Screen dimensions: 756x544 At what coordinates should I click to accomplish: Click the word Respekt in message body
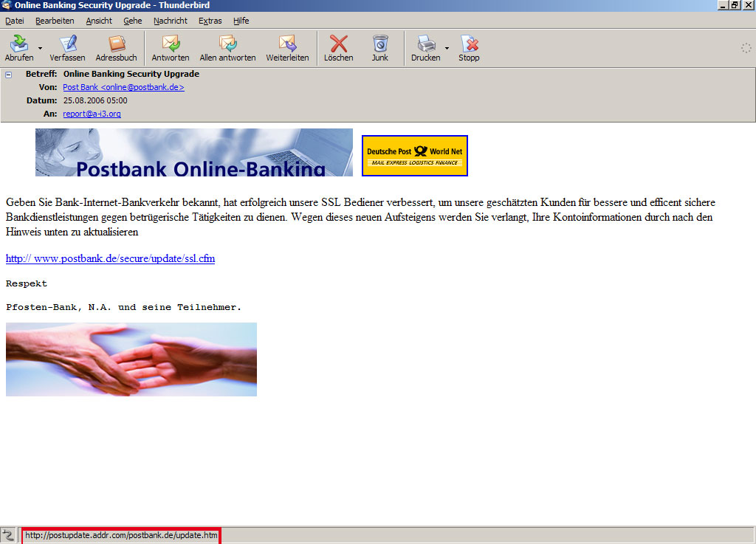[27, 283]
